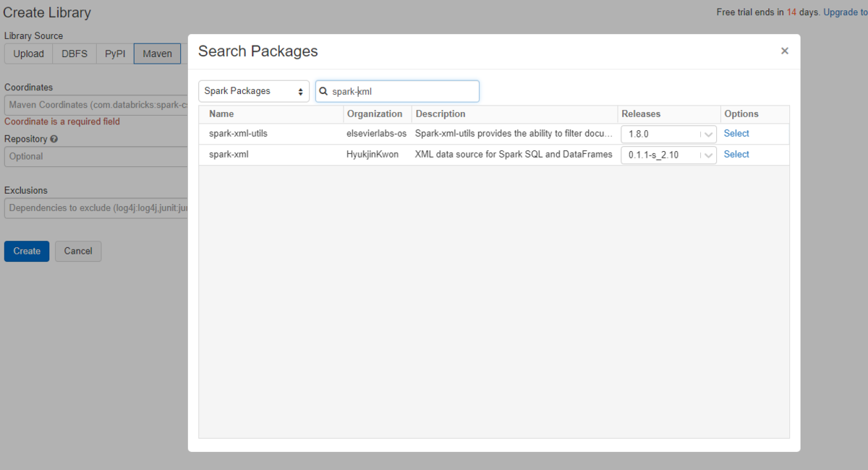Click the Coordinate is a required field message
This screenshot has width=868, height=470.
pyautogui.click(x=62, y=121)
